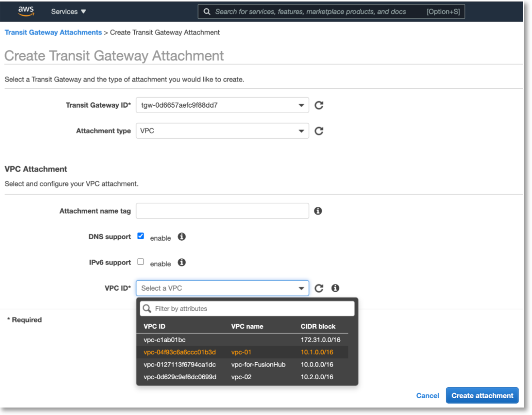The height and width of the screenshot is (415, 532).
Task: Click the VPC name column header
Action: 247,326
